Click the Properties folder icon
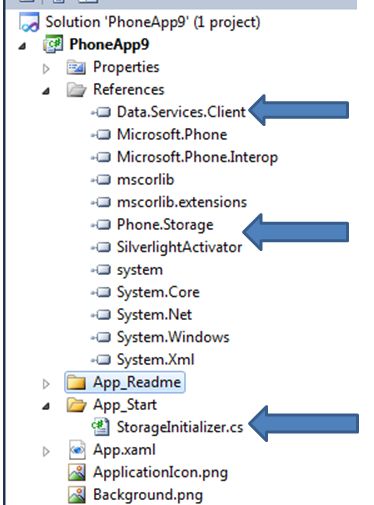The width and height of the screenshot is (374, 505). [76, 68]
